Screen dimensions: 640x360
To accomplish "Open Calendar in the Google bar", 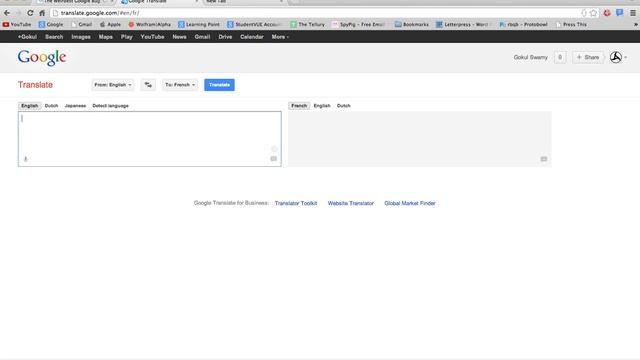I will pos(252,37).
